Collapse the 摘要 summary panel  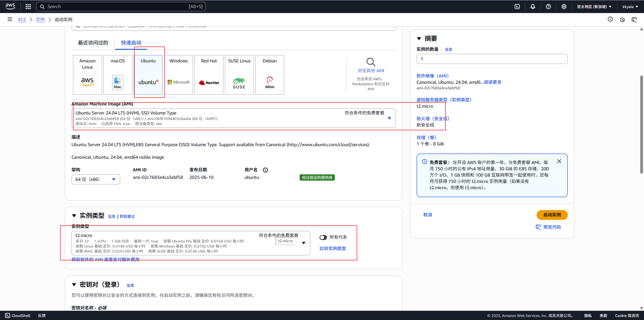[419, 38]
